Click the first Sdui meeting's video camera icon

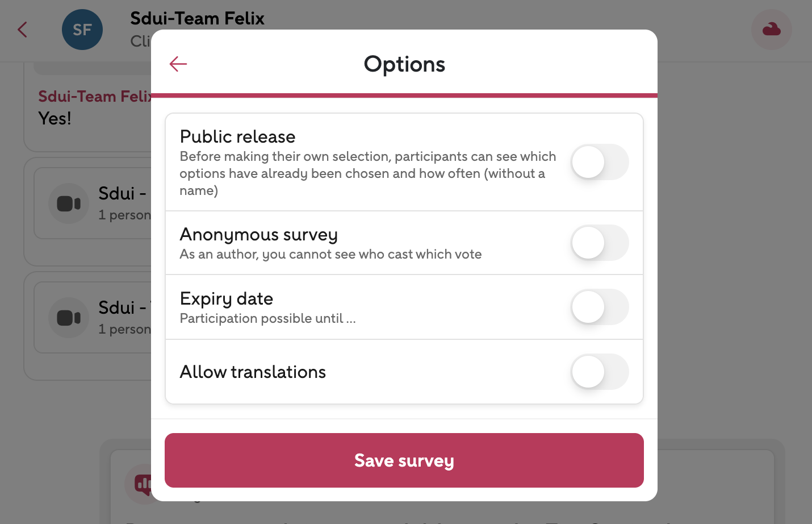[x=69, y=203]
